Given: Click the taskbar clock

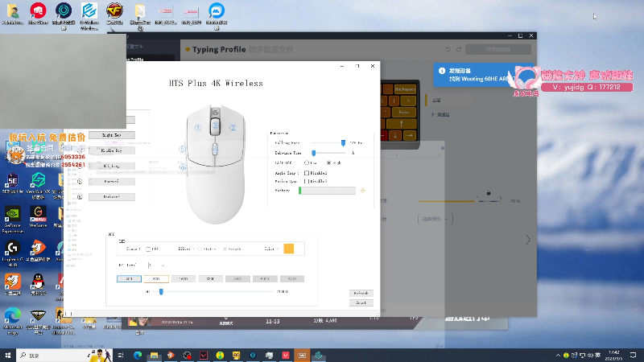Looking at the screenshot, I should click(613, 355).
